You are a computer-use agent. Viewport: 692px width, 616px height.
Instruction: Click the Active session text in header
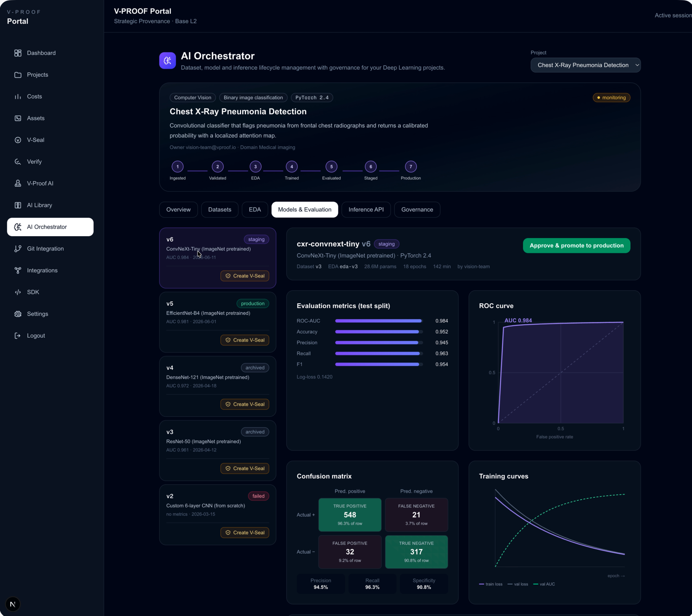673,16
